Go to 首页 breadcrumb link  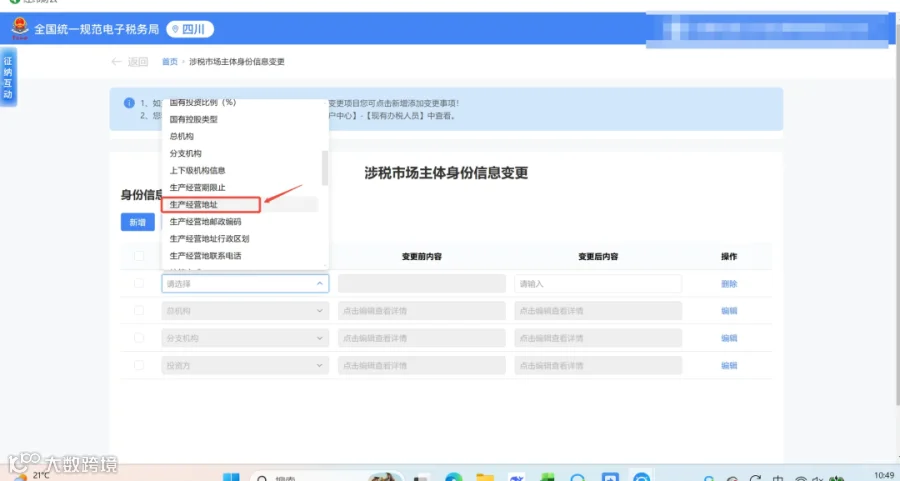point(169,61)
